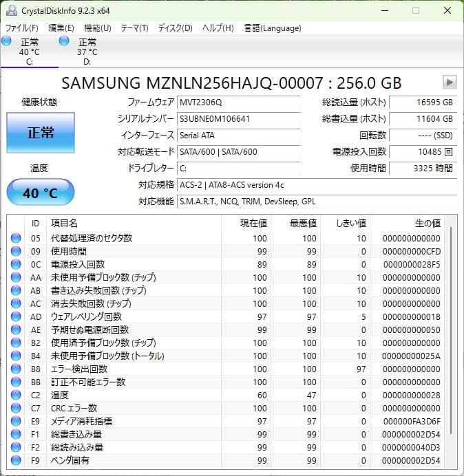Select the C: drive tab at 40 °C
The height and width of the screenshot is (476, 464).
[29, 51]
